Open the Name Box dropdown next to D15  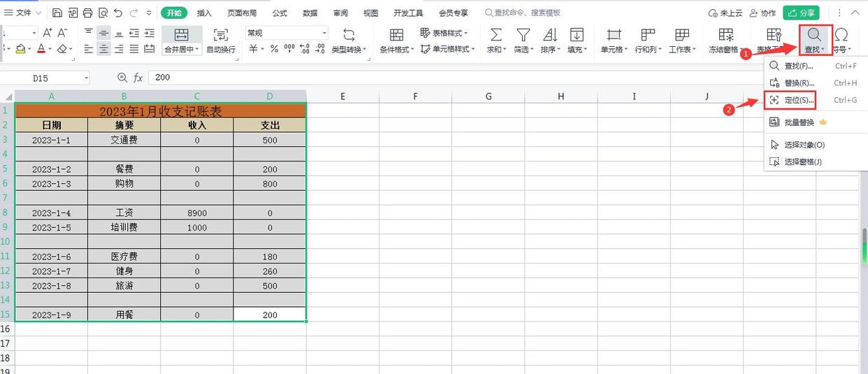tap(86, 78)
